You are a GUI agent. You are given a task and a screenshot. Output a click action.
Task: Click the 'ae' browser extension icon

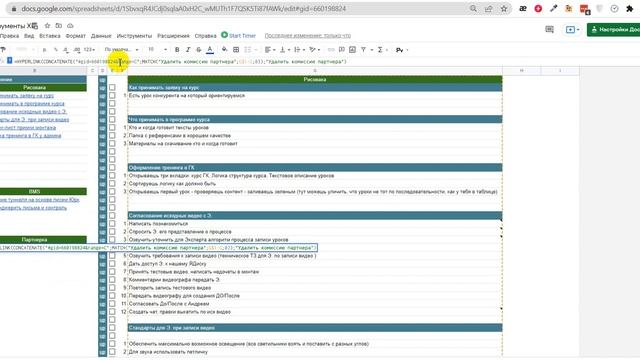pos(523,9)
